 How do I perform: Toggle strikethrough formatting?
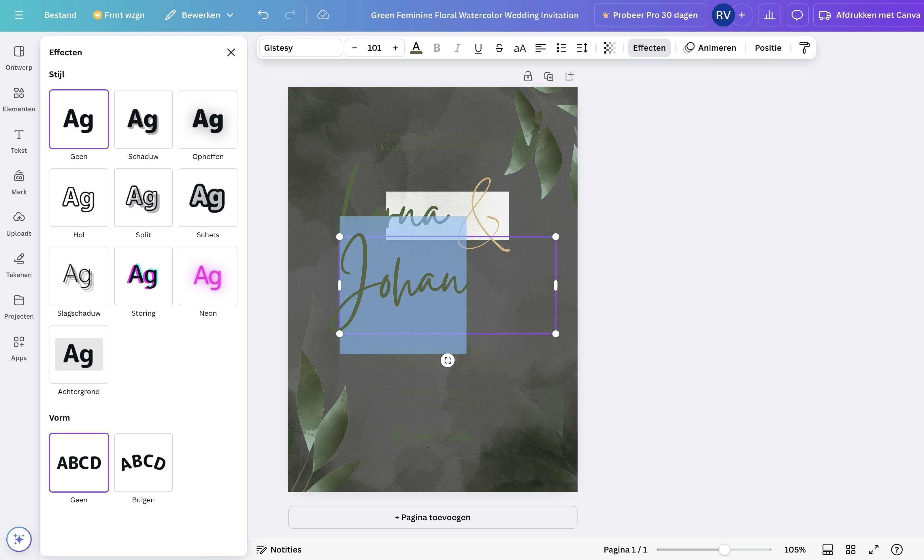(499, 48)
